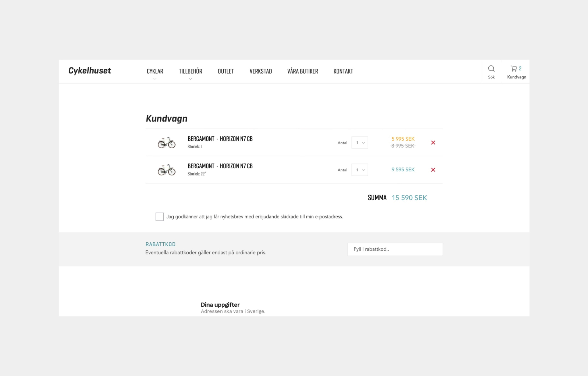Open the Tillbehör menu
Viewport: 588px width, 376px height.
pyautogui.click(x=191, y=71)
